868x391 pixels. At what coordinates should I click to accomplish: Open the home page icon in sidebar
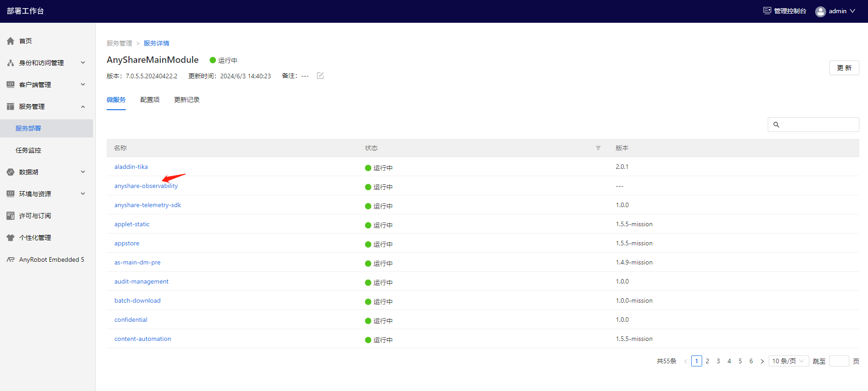[x=10, y=41]
